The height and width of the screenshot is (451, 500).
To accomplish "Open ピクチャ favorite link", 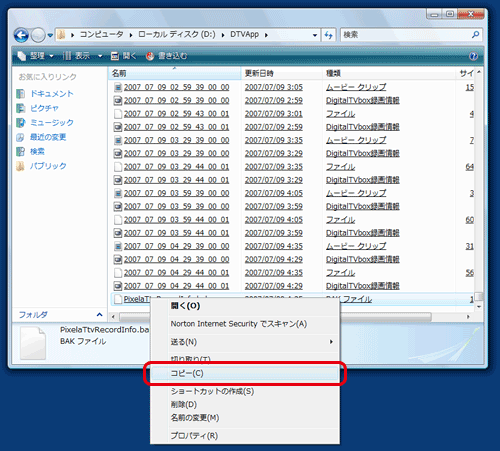I will point(44,108).
